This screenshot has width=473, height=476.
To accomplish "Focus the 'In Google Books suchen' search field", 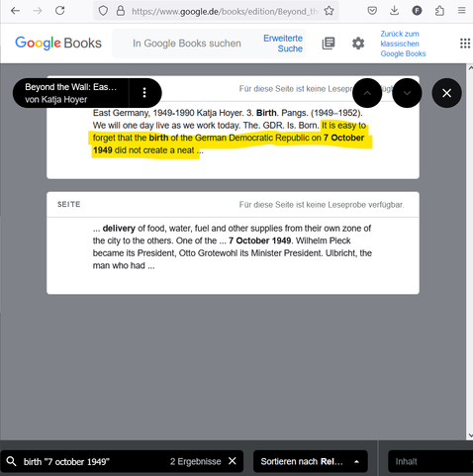I will [187, 44].
